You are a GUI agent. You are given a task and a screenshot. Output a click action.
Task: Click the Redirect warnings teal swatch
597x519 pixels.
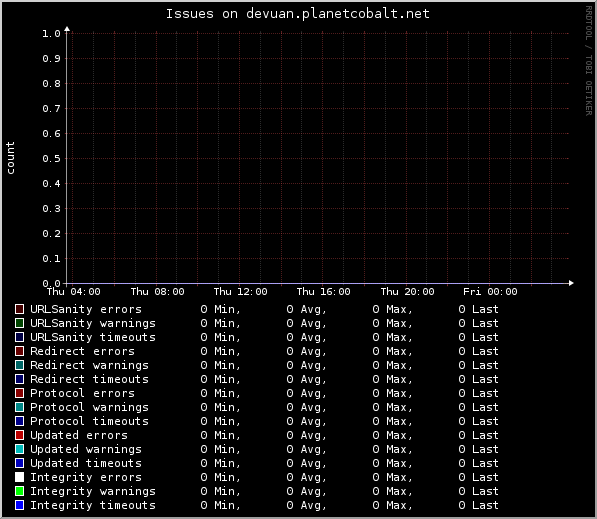pyautogui.click(x=19, y=365)
